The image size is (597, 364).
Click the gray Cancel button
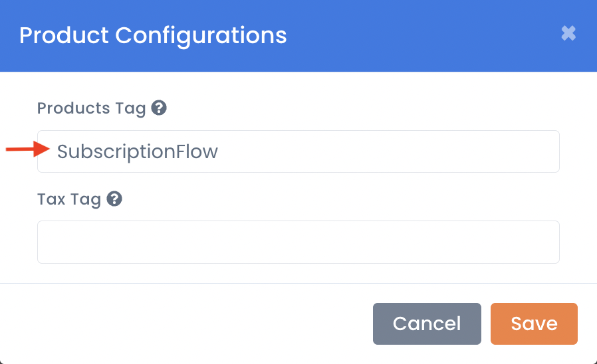tap(427, 323)
